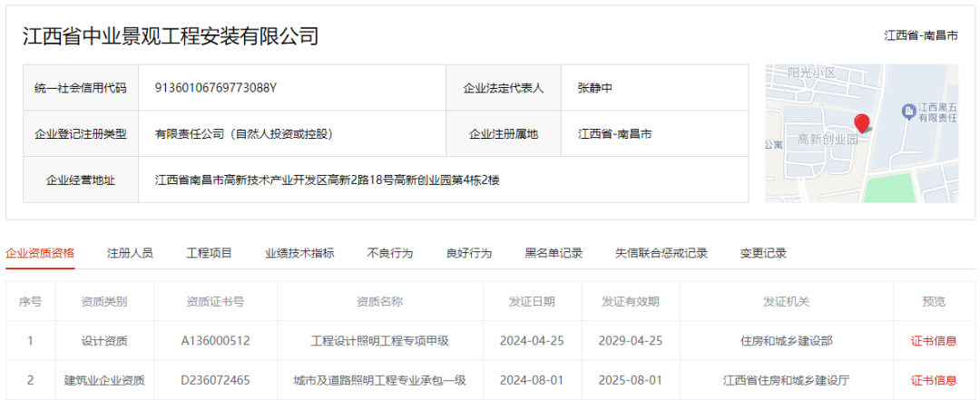Click expiry date 2025-08-01
The image size is (980, 400).
pos(631,379)
